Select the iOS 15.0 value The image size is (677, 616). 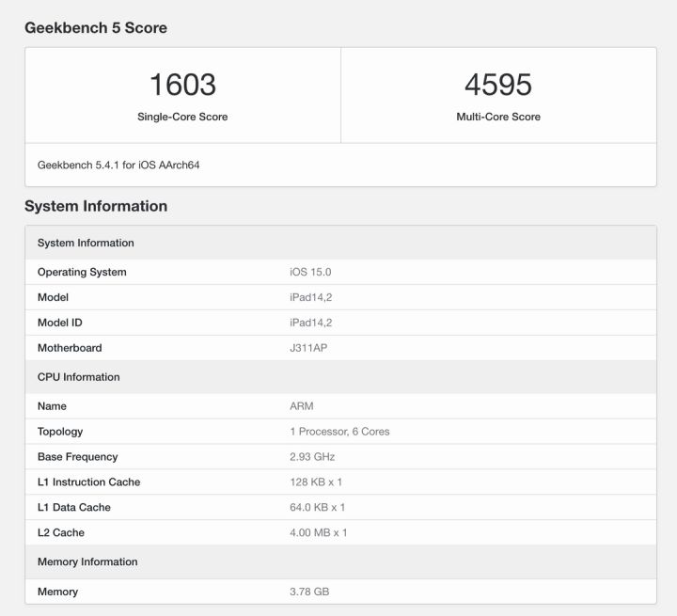click(x=310, y=272)
